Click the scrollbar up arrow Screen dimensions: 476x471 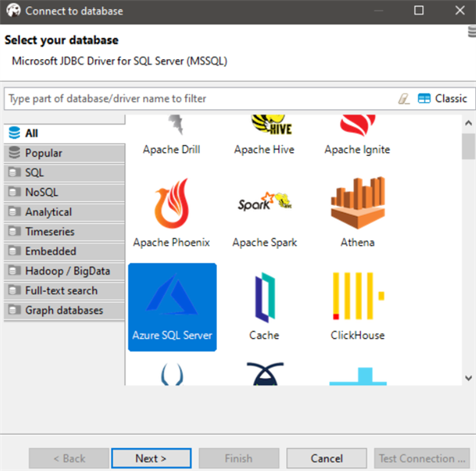click(469, 123)
